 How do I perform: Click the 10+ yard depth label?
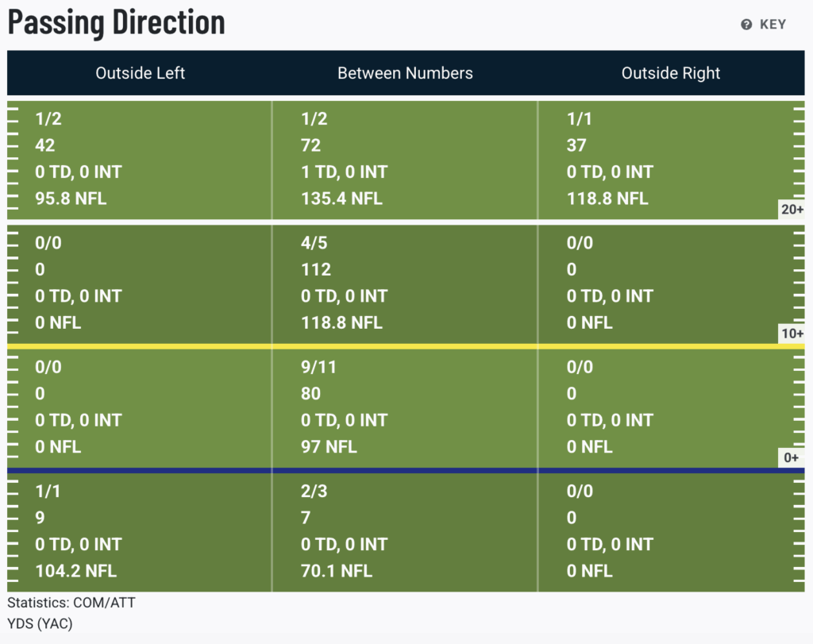tap(792, 334)
